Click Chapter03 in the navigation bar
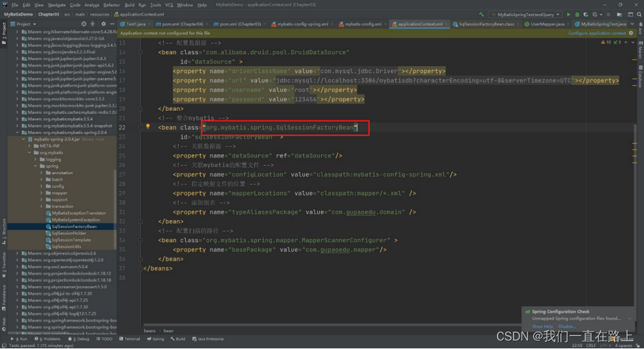Viewport: 644px width, 349px height. pyautogui.click(x=49, y=14)
